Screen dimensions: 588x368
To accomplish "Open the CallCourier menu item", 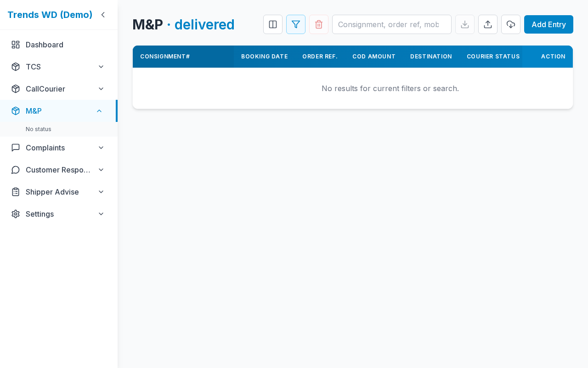I will [x=59, y=89].
